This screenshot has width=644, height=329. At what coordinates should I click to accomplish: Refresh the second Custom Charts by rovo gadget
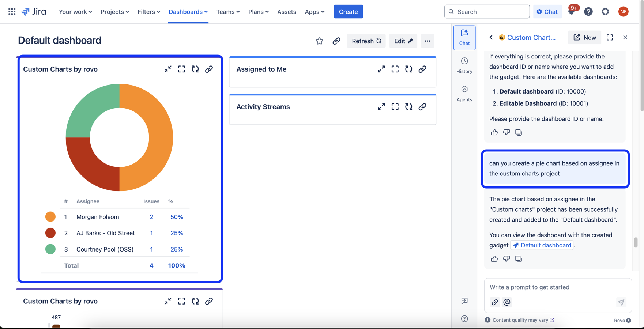[x=195, y=301]
